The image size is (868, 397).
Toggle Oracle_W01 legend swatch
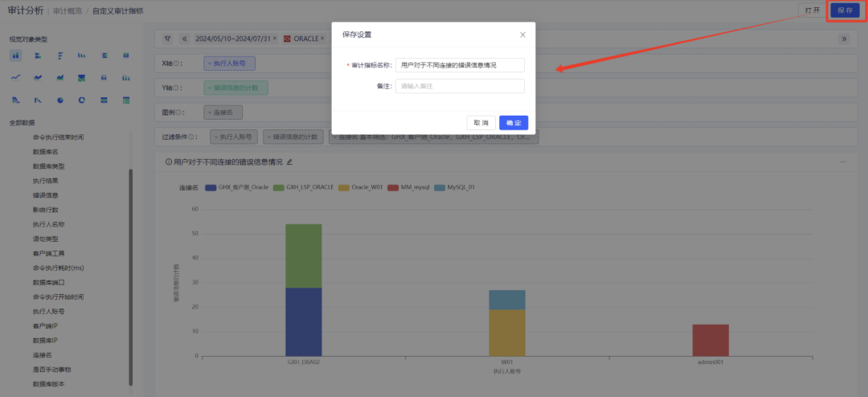344,188
